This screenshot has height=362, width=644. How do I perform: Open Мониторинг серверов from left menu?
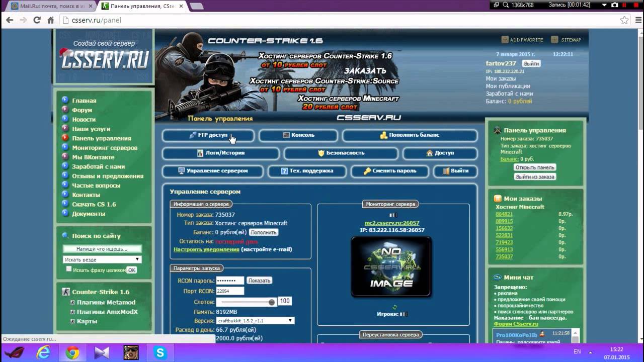pos(105,148)
